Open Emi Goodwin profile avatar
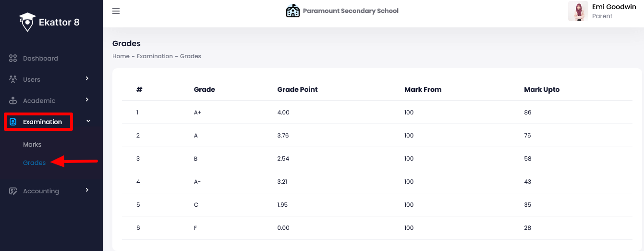Image resolution: width=644 pixels, height=251 pixels. coord(578,11)
